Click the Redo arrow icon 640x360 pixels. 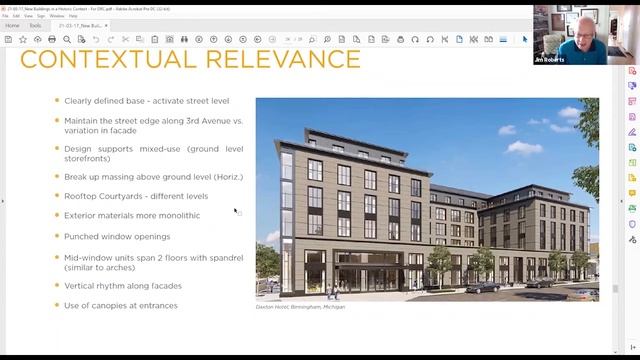(111, 39)
